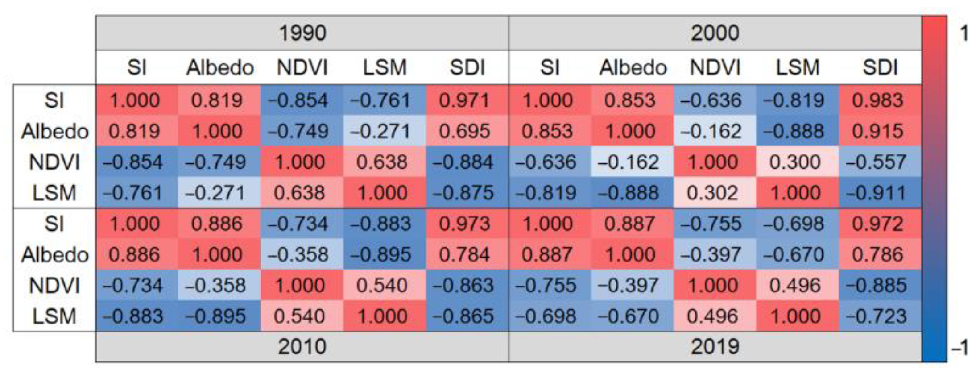Image resolution: width=980 pixels, height=378 pixels.
Task: Click the 1990 year header
Action: (x=302, y=33)
